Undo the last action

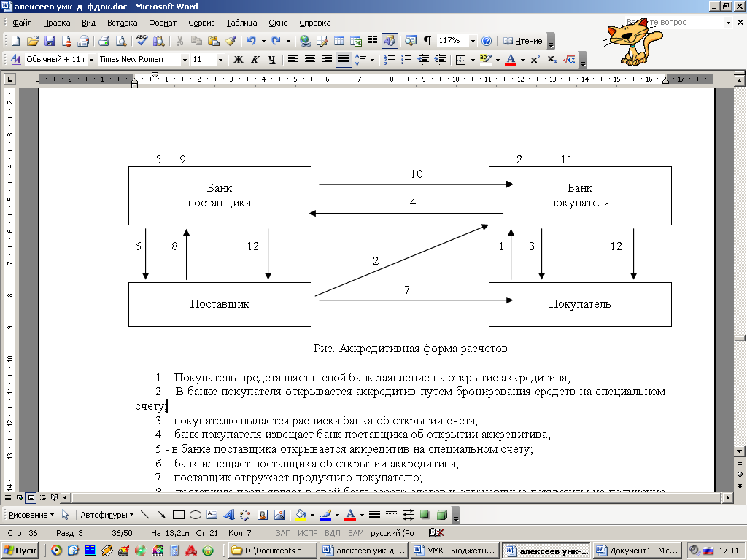point(251,41)
